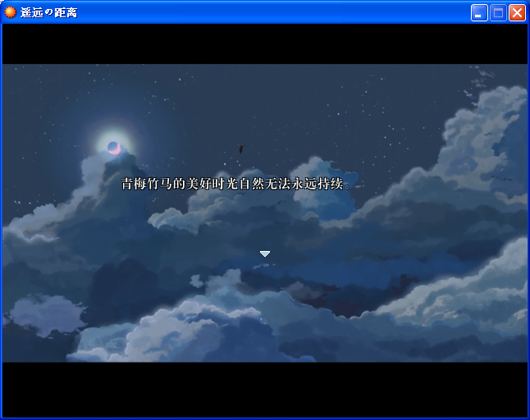Close the game window
Screen dimensions: 530x420
coord(517,13)
